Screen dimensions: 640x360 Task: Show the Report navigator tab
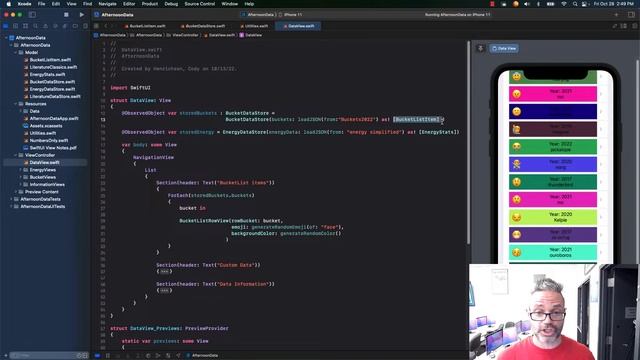pos(85,26)
